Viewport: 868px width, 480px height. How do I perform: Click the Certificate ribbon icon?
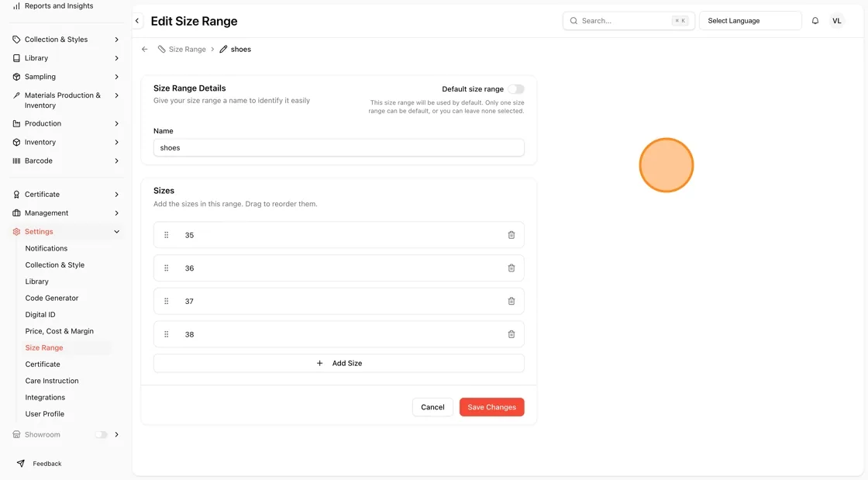pyautogui.click(x=16, y=195)
